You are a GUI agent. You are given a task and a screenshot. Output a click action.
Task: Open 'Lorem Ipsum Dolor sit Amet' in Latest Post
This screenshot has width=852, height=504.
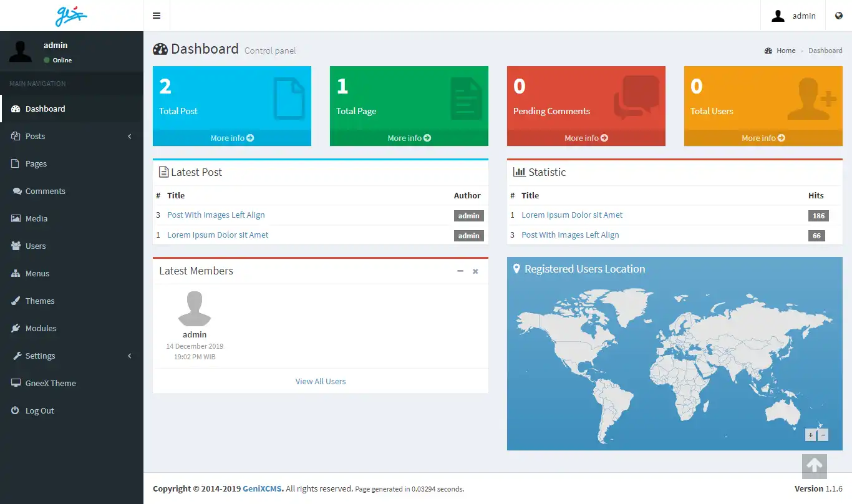(218, 235)
